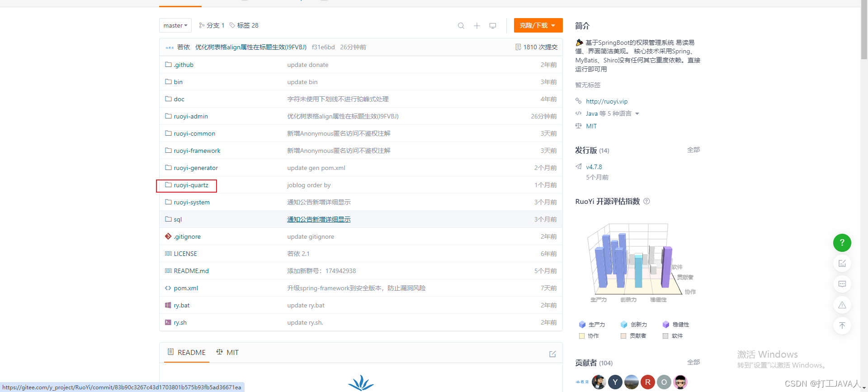
Task: Click 全部 link next to 贡献者
Action: click(x=693, y=362)
